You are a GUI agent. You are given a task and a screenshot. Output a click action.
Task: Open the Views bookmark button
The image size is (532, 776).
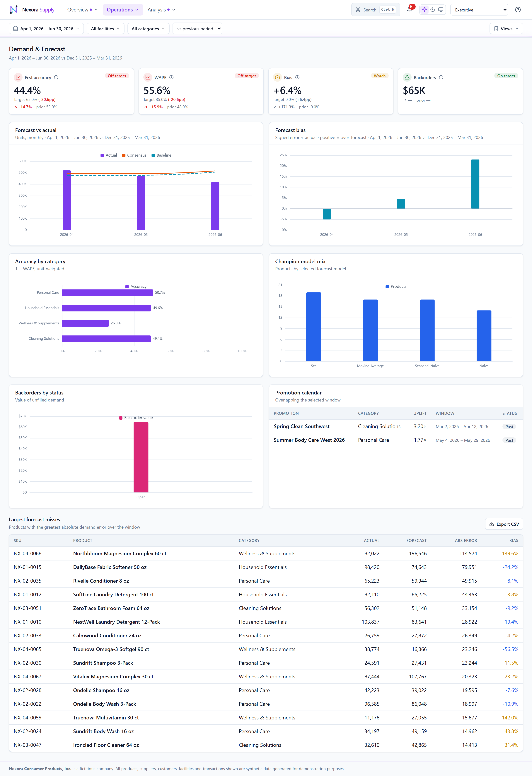pos(506,29)
